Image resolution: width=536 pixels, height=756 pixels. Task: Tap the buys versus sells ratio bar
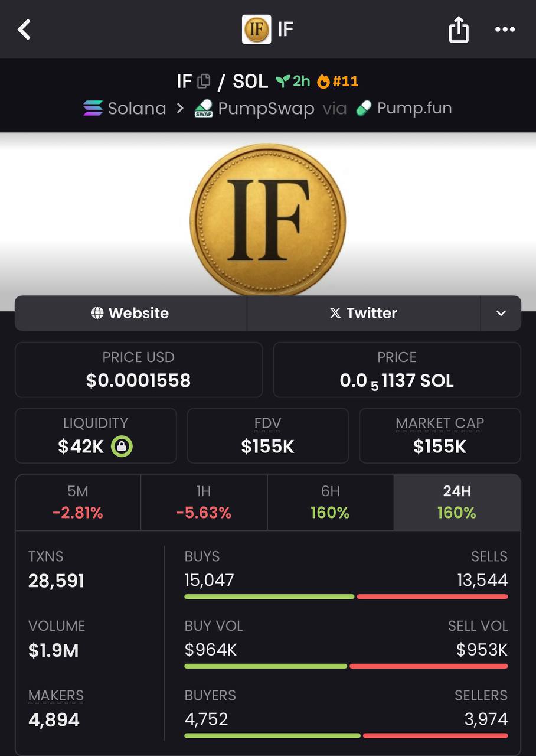click(x=346, y=597)
